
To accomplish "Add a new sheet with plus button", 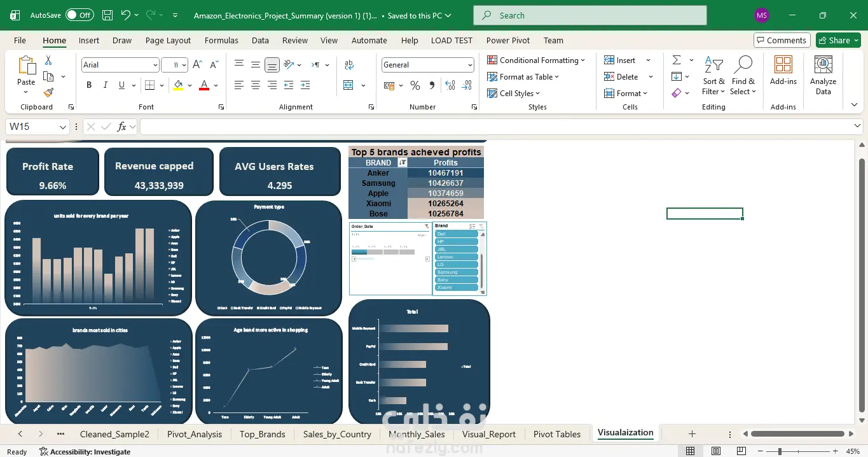I will click(692, 434).
